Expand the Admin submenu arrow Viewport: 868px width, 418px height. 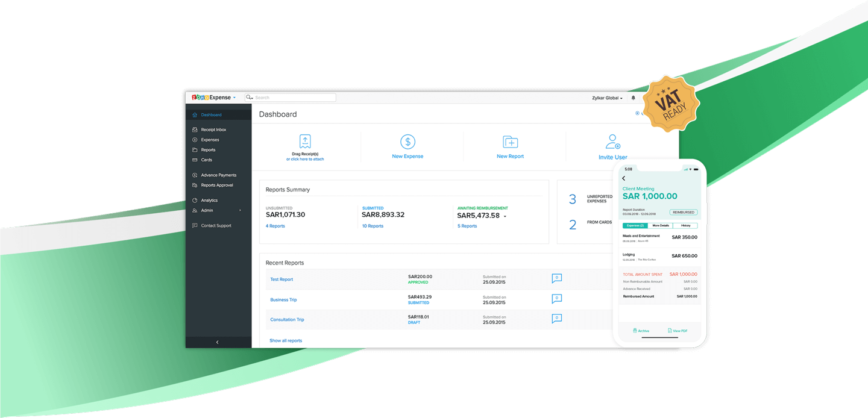tap(240, 211)
